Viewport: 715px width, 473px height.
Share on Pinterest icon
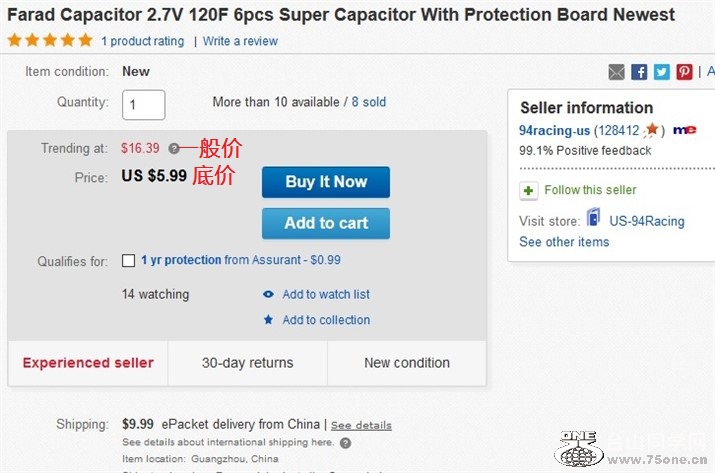(x=684, y=72)
